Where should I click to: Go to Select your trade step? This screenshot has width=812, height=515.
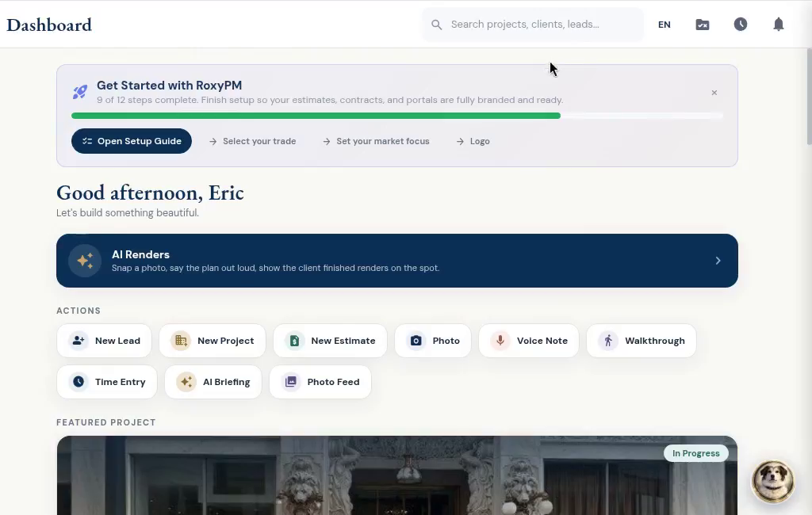[253, 141]
